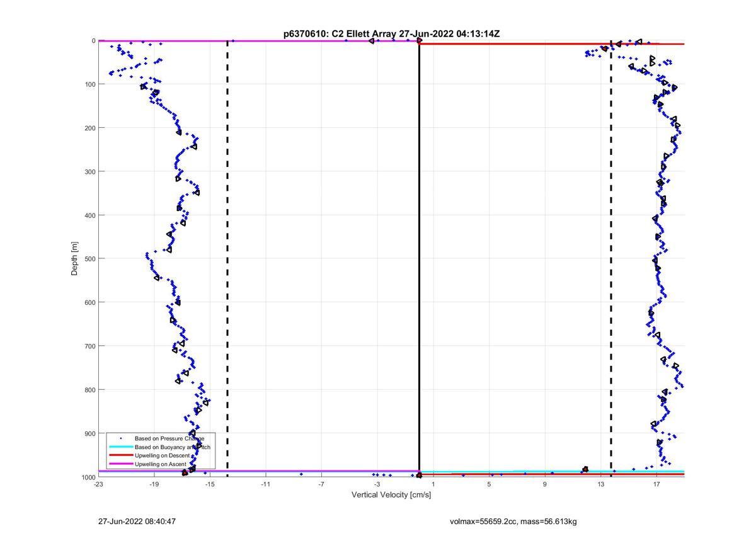This screenshot has width=756, height=536.
Task: Click the x-axis tick label '-23'
Action: point(98,485)
